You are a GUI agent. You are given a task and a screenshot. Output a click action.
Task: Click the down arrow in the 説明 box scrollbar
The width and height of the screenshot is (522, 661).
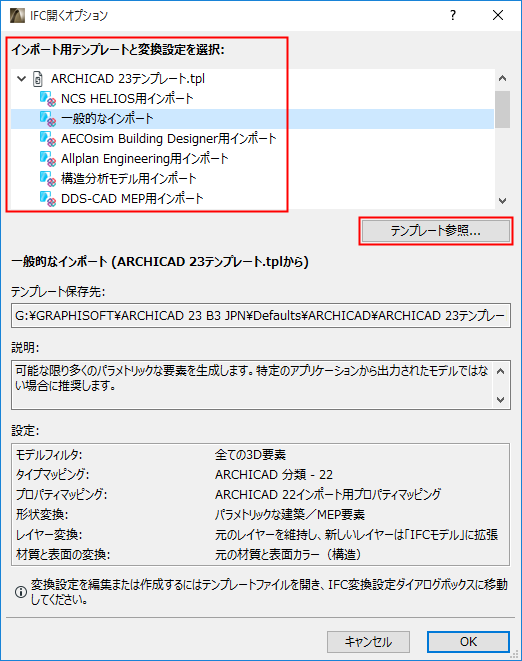(x=500, y=400)
